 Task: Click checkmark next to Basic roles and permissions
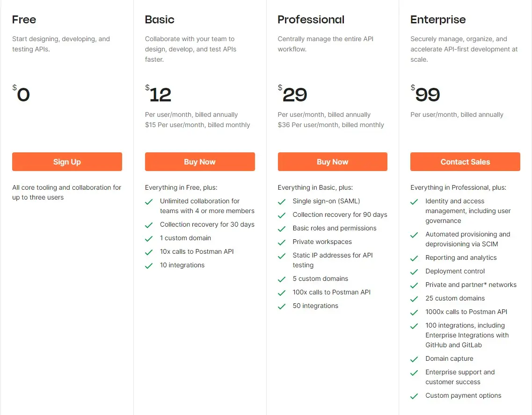(282, 229)
